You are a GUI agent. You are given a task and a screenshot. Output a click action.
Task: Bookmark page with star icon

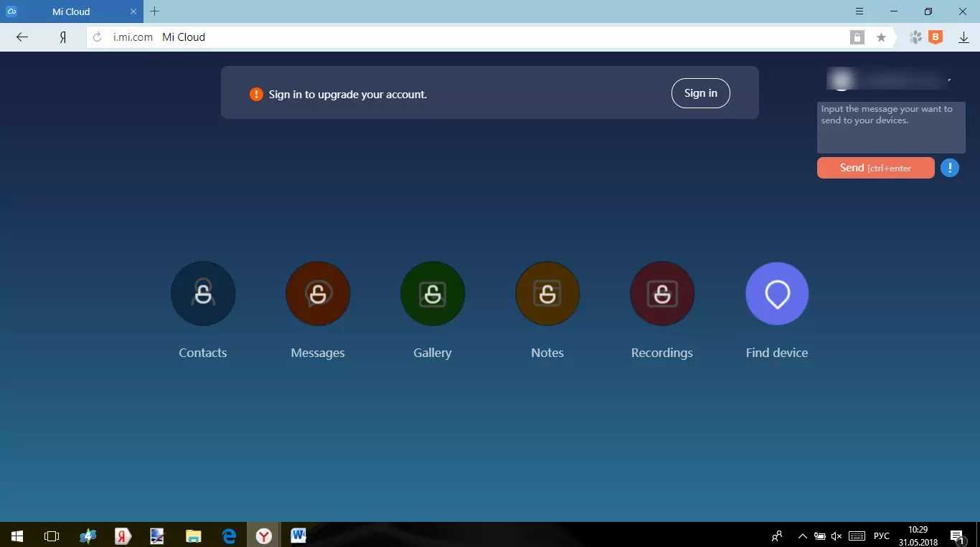point(881,37)
